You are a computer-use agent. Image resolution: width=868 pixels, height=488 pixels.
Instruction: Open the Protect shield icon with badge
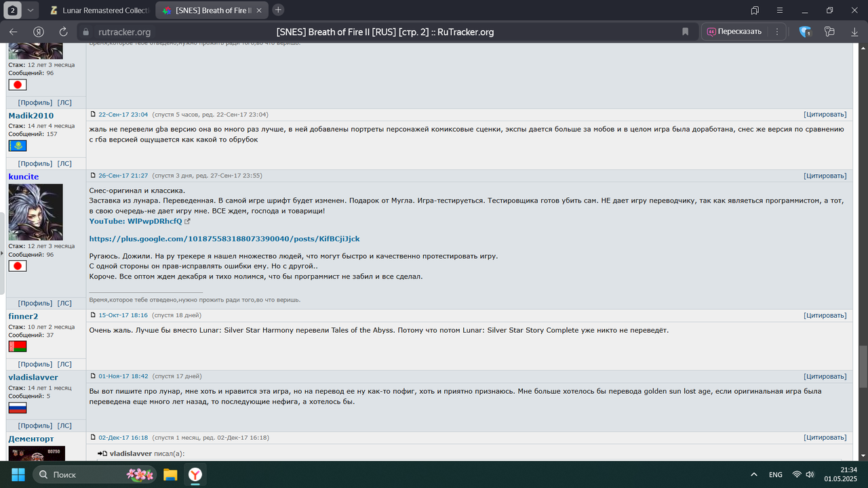click(x=805, y=32)
